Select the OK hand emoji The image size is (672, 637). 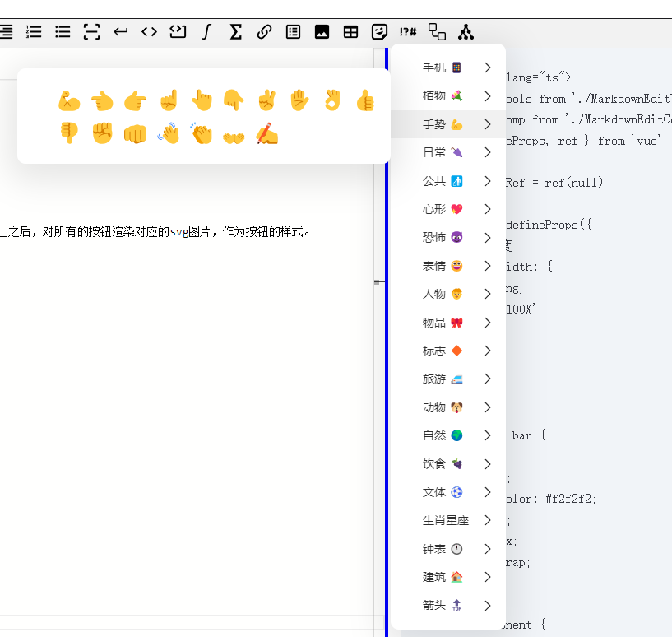(x=332, y=101)
